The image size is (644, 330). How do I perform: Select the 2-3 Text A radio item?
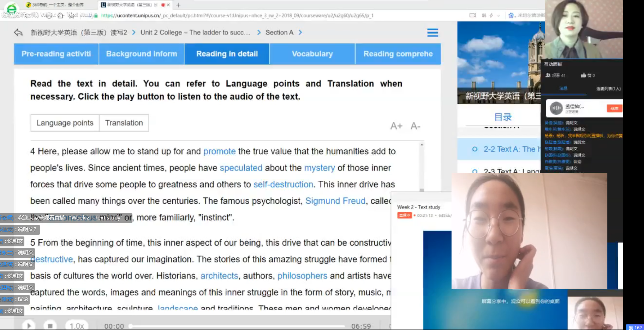[475, 171]
